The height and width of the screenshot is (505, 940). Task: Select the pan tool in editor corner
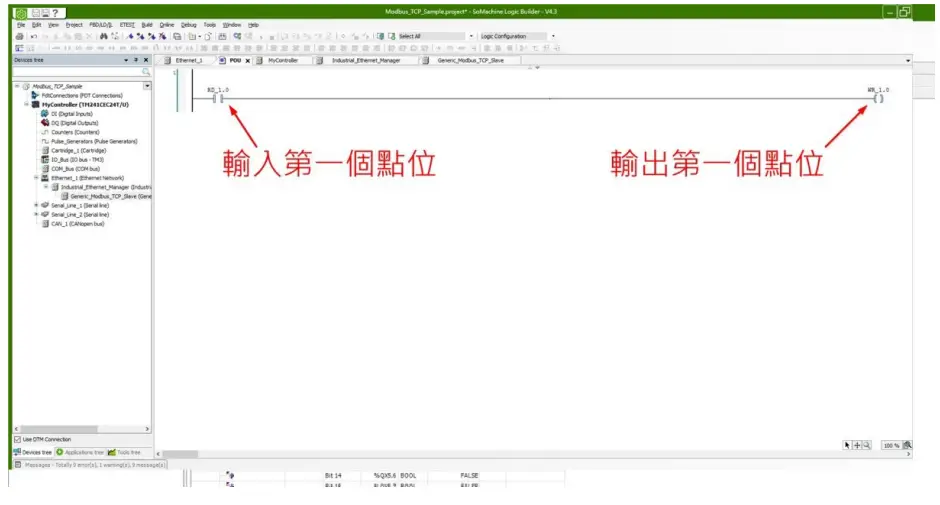click(x=857, y=445)
